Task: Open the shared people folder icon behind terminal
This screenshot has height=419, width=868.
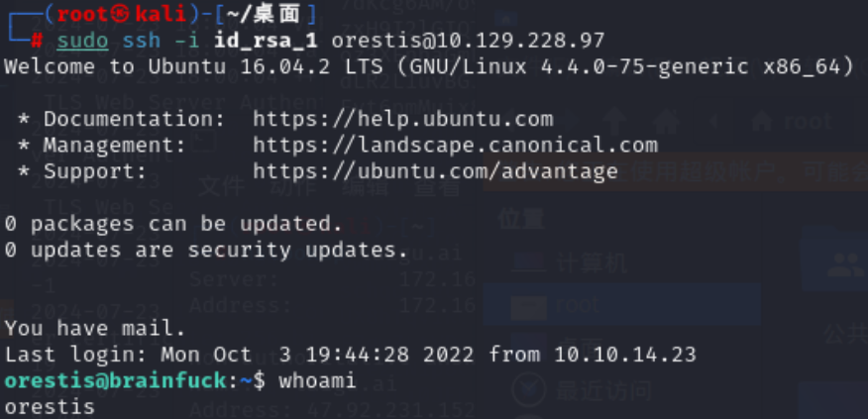Action: click(x=846, y=264)
